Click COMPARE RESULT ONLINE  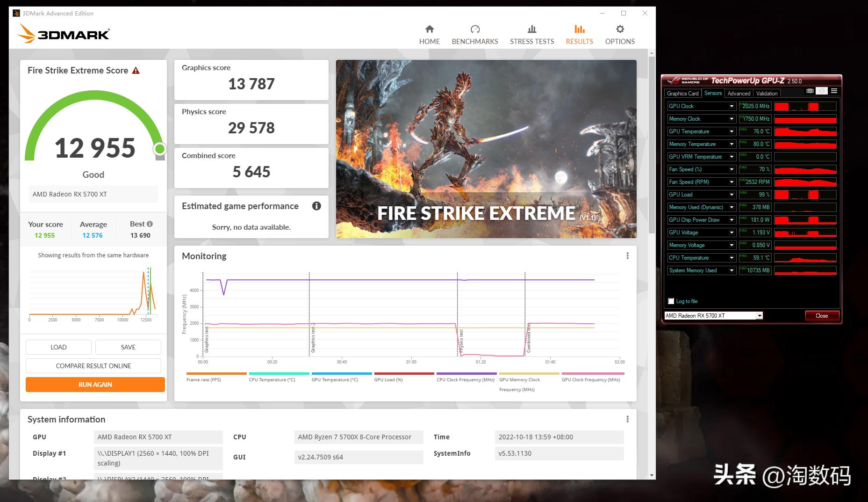tap(93, 365)
